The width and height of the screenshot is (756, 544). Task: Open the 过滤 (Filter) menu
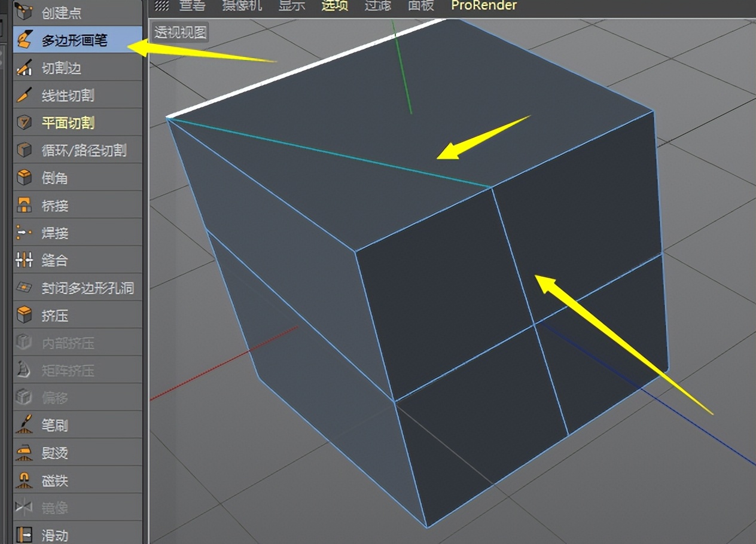coord(377,6)
